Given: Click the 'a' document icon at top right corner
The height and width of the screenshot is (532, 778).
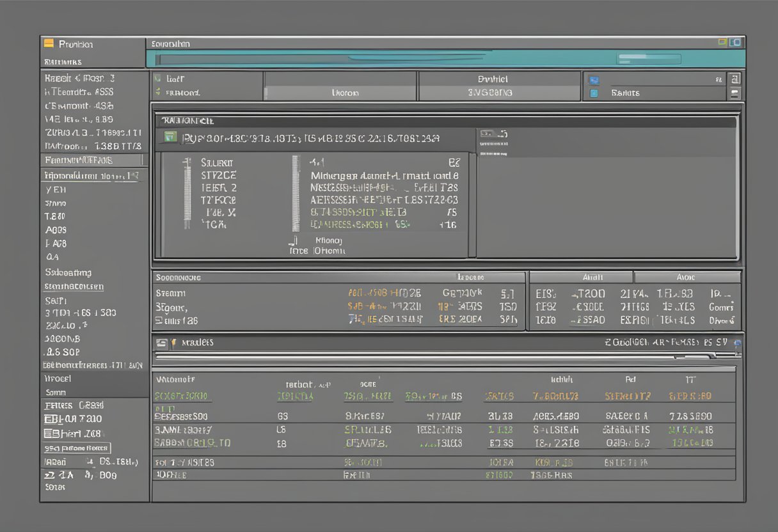Looking at the screenshot, I should point(734,79).
